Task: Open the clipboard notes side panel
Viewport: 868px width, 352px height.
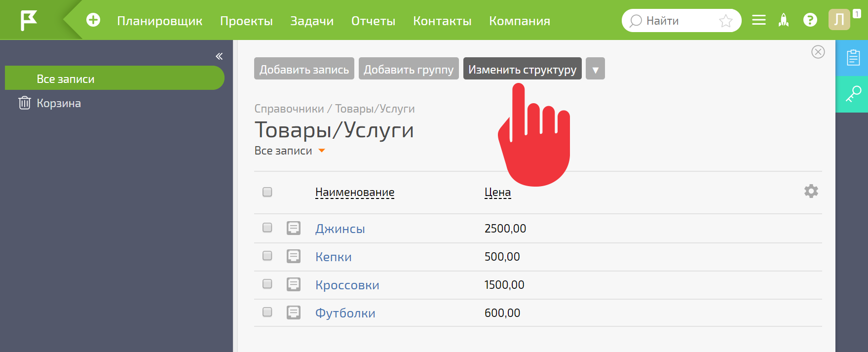Action: pos(853,58)
